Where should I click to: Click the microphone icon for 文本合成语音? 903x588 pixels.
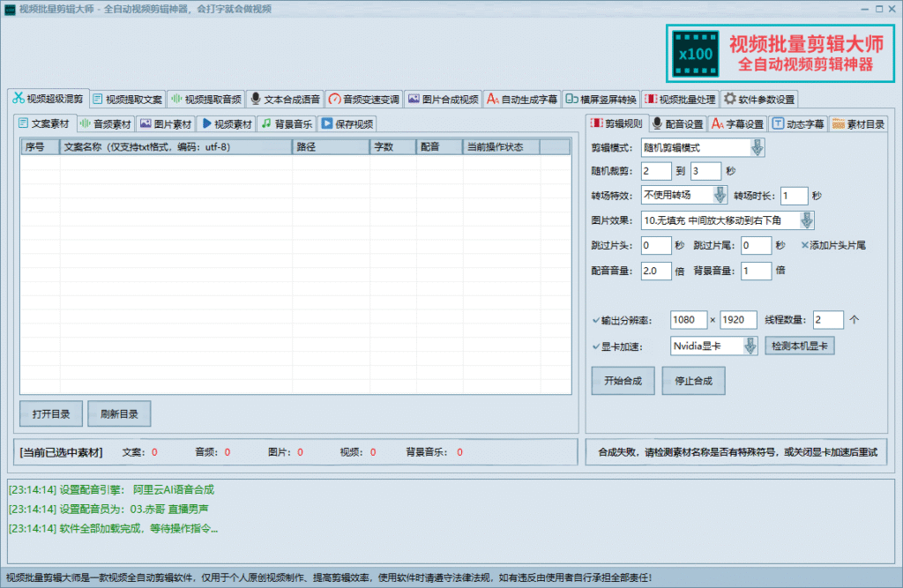[x=256, y=99]
